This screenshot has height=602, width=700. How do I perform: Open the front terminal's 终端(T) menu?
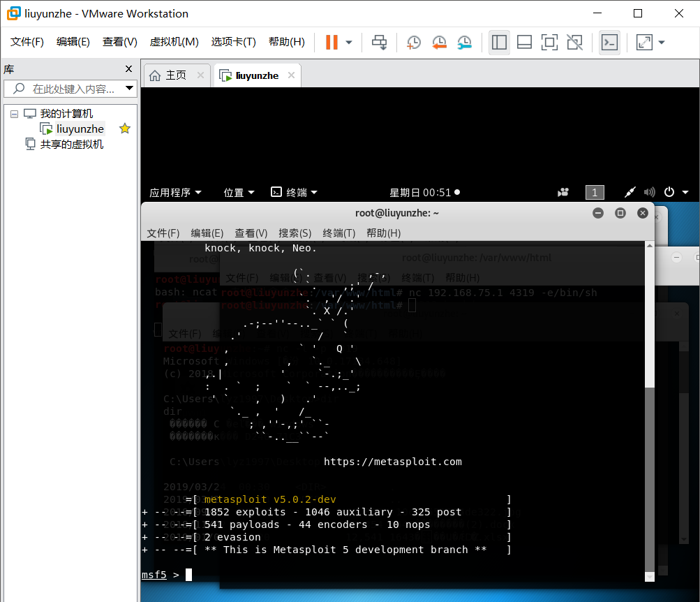[x=339, y=233]
